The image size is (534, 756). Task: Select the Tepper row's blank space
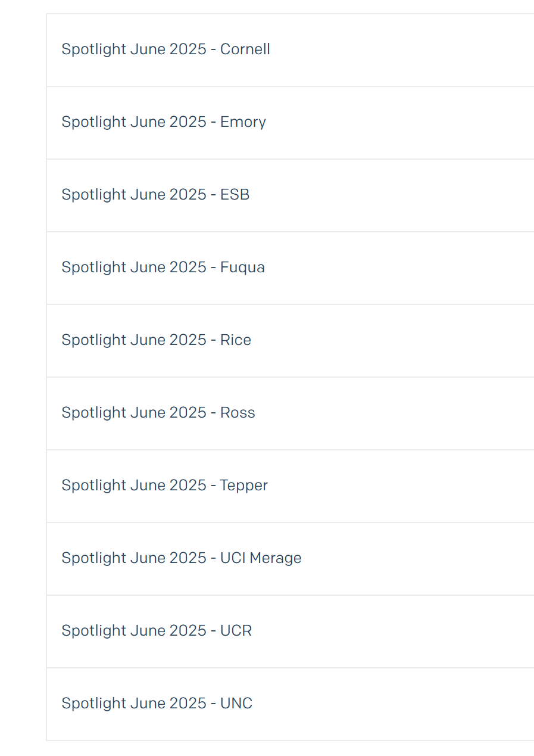[x=405, y=486]
